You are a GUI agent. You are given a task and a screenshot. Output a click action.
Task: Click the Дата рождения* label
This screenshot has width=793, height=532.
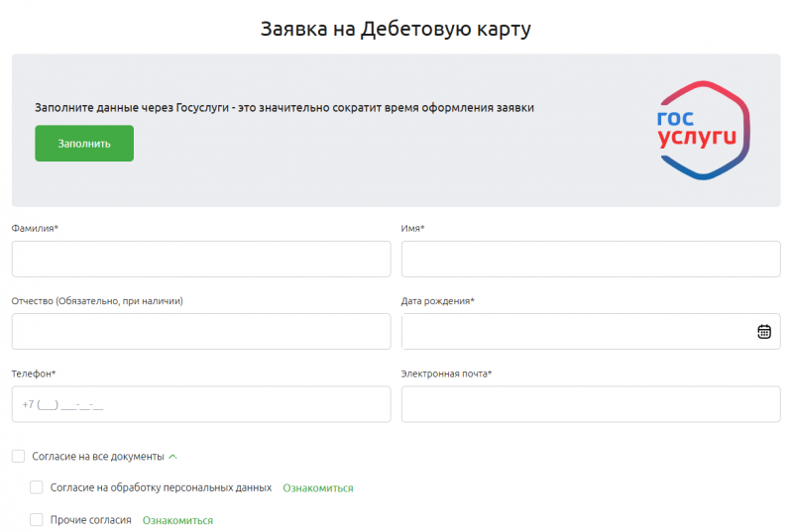click(x=438, y=301)
